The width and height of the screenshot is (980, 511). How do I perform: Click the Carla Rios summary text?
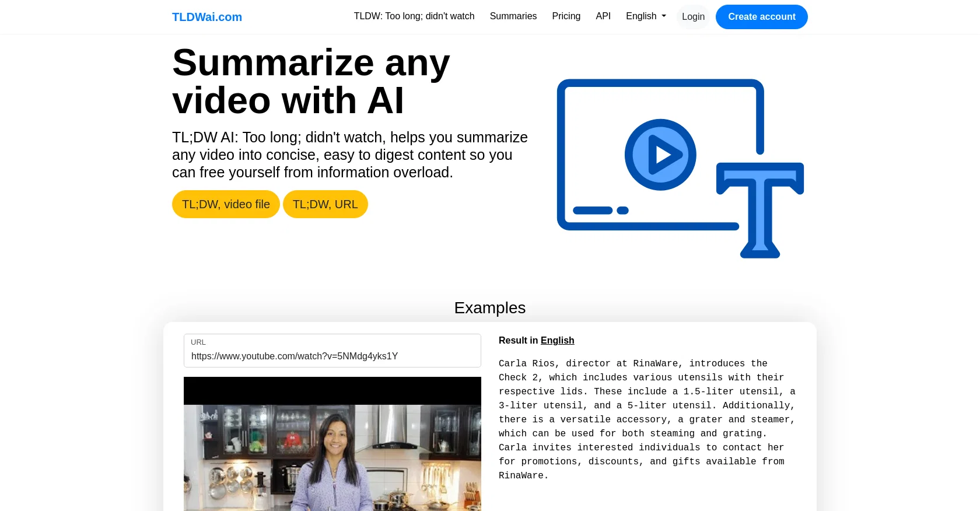pyautogui.click(x=647, y=419)
